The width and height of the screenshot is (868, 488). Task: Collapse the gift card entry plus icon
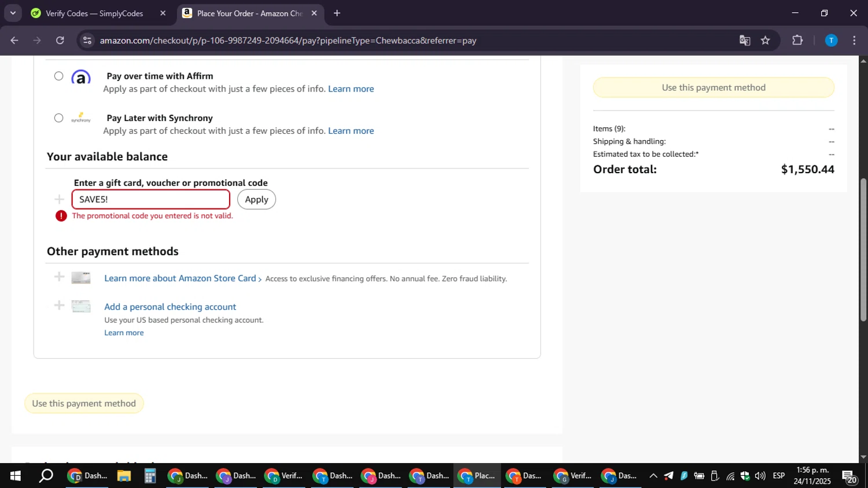59,199
